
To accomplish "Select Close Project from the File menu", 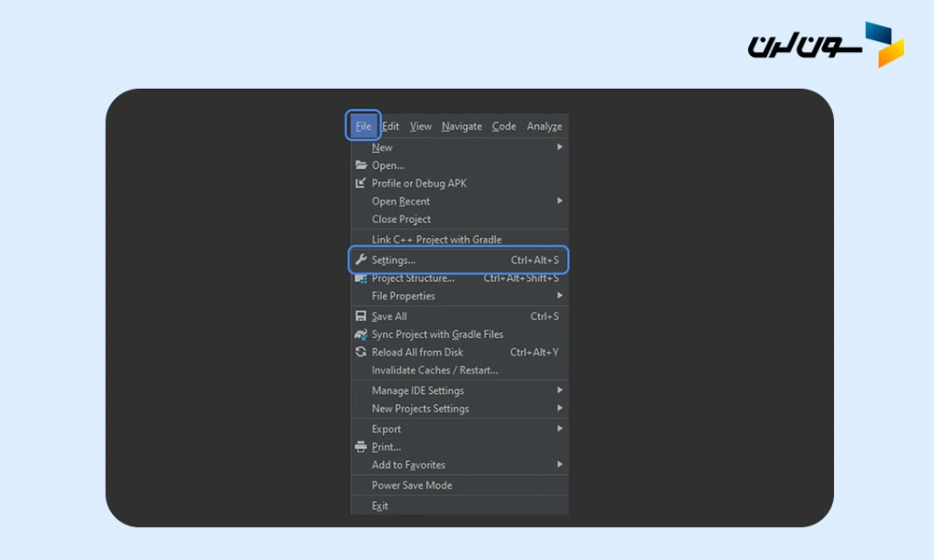I will (402, 219).
